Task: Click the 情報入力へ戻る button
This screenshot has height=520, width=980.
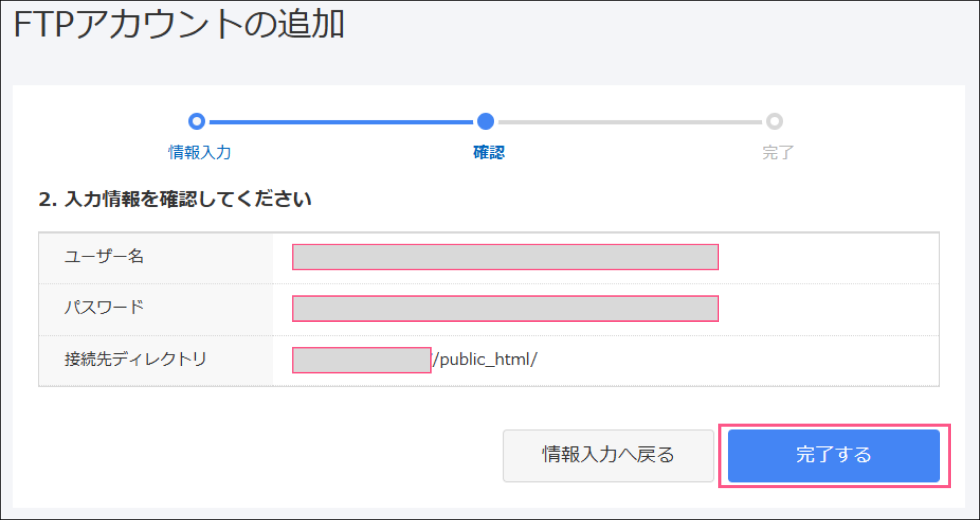Action: [x=608, y=455]
